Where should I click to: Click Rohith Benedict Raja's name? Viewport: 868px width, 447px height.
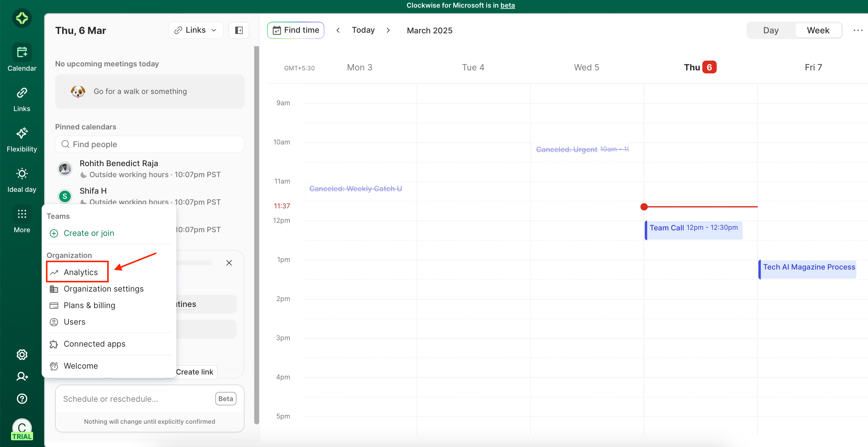tap(119, 163)
